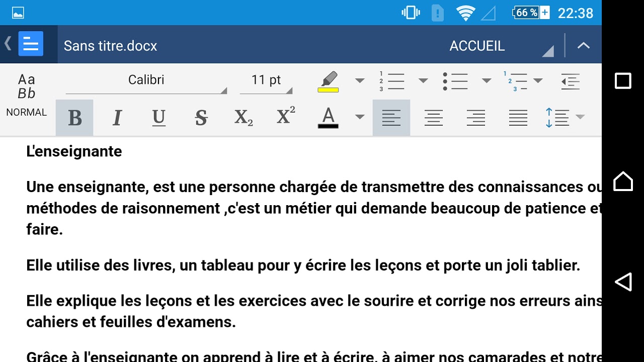This screenshot has height=362, width=644.
Task: Tap the Sans titre.docx document title
Action: tap(111, 46)
